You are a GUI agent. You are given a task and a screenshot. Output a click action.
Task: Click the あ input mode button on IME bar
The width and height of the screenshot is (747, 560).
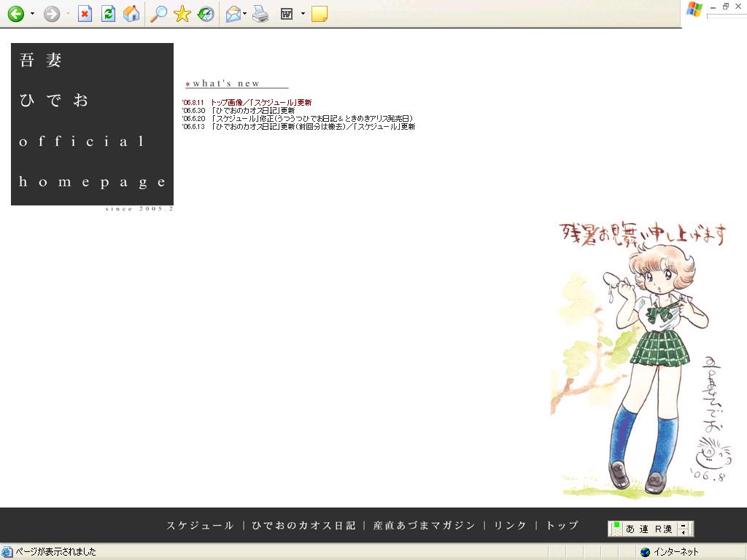[x=630, y=529]
